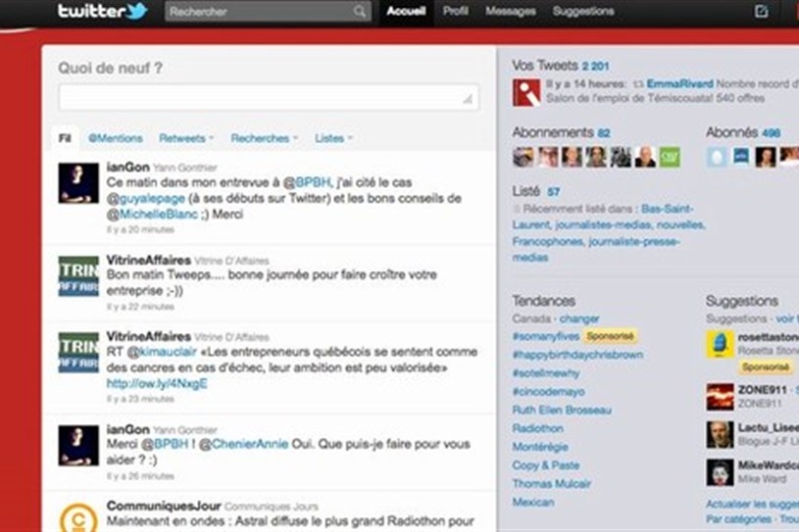The height and width of the screenshot is (532, 799).
Task: Click the Quoi de neuf tweet box
Action: (269, 97)
